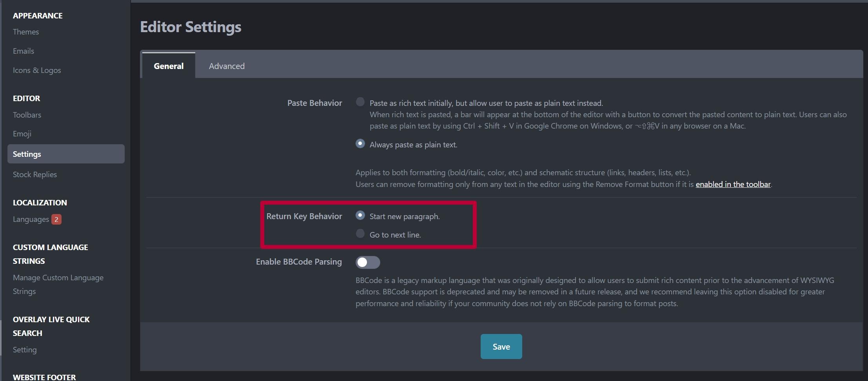Image resolution: width=868 pixels, height=381 pixels.
Task: Click the EDITOR section header
Action: click(x=26, y=98)
